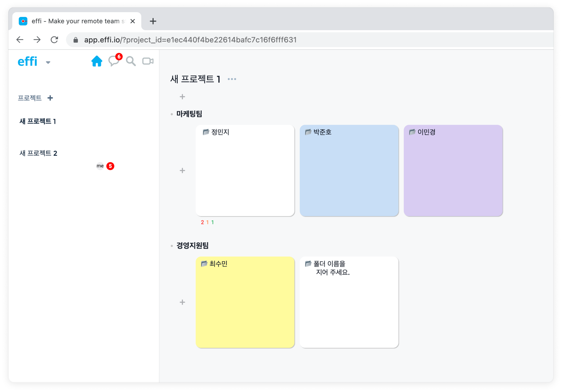Select 새 프로젝트 1 in sidebar

pos(38,121)
